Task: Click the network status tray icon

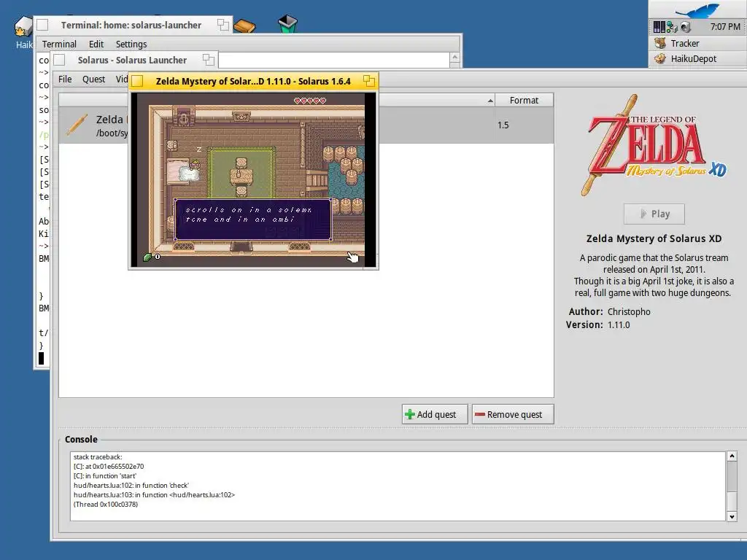Action: click(672, 27)
